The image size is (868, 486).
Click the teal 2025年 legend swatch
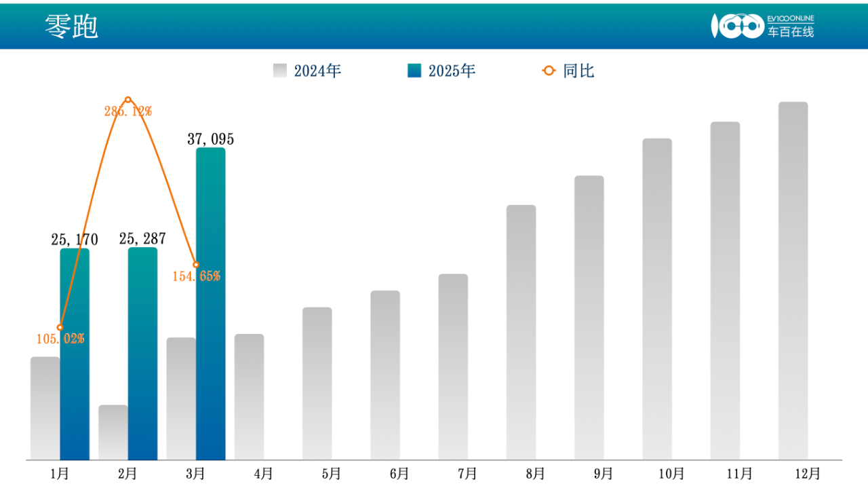414,71
